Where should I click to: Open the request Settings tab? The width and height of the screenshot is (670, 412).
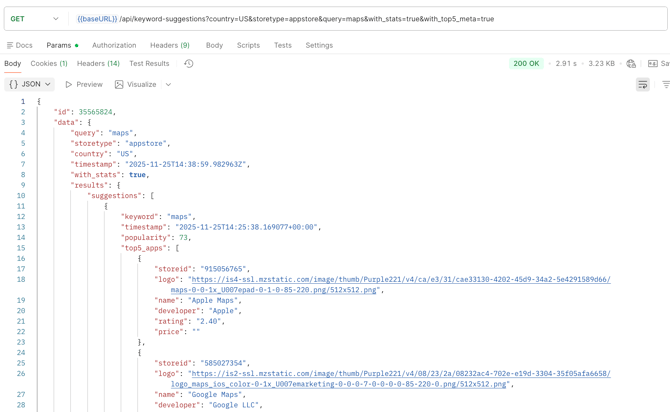(319, 45)
